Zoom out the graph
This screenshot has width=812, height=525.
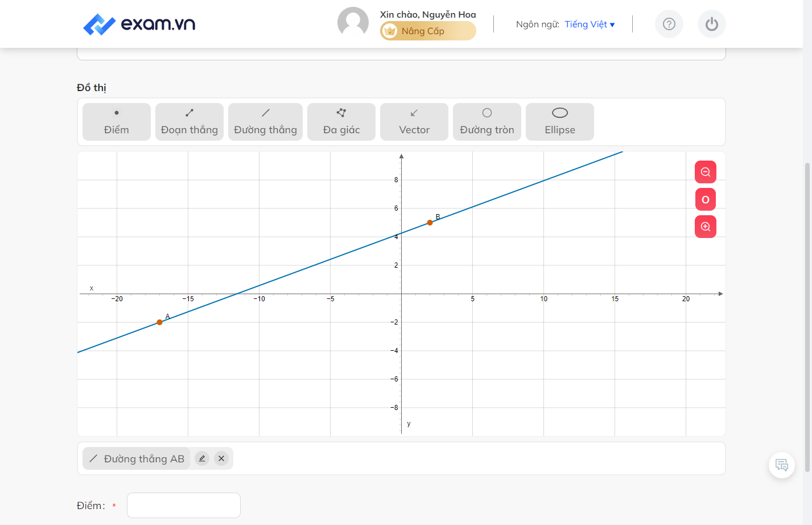click(x=706, y=172)
